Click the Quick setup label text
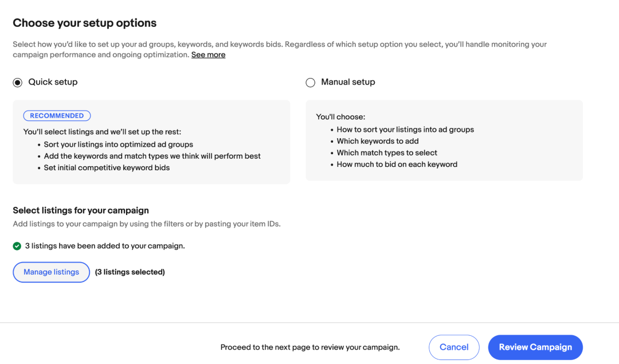Viewport: 619px width, 364px height. coord(53,82)
